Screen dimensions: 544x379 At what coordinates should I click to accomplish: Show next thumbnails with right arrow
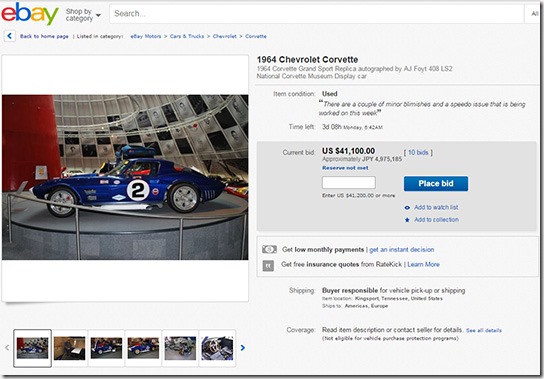(x=243, y=347)
